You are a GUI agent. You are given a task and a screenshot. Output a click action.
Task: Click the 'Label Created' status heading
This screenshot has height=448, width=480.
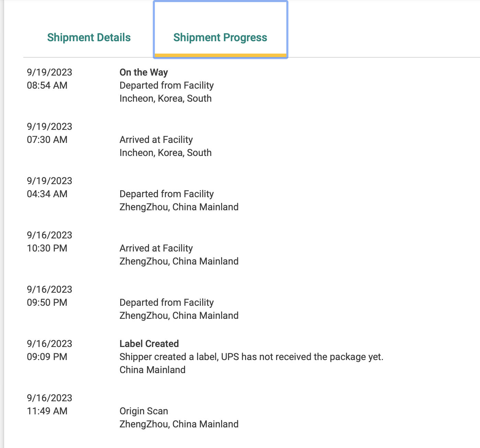point(149,344)
